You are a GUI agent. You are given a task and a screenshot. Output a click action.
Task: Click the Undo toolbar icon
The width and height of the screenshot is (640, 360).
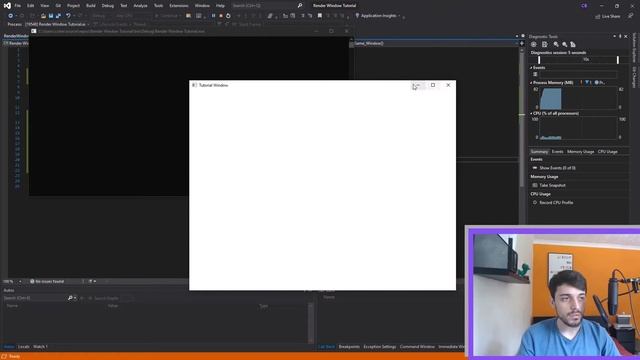(x=68, y=16)
